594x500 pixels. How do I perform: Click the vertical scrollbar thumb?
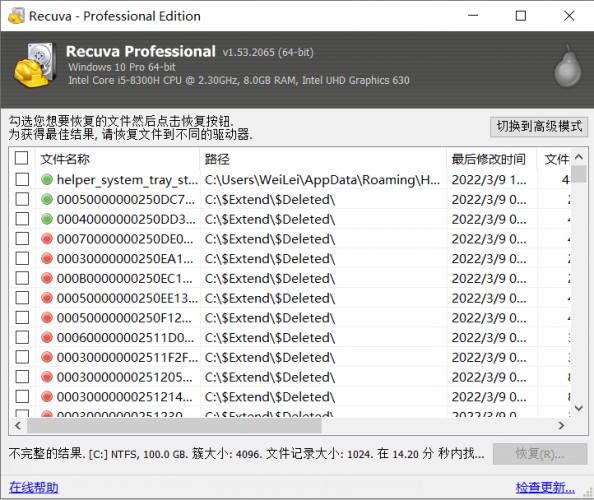[x=579, y=174]
